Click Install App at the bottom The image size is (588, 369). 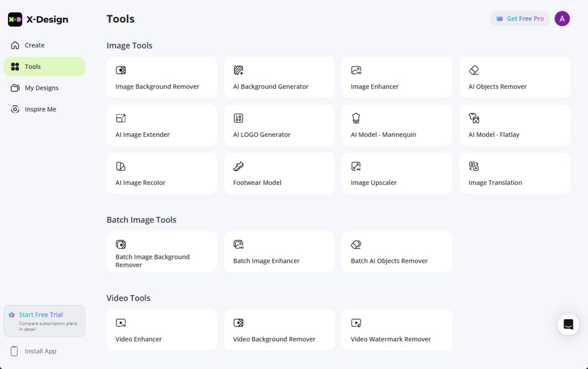point(40,351)
